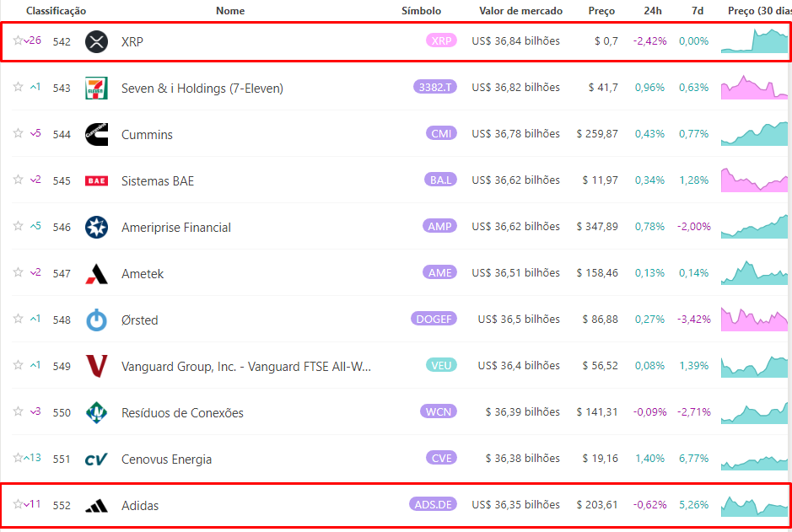Screen dimensions: 792x532
Task: Click the CVE ticker badge
Action: [441, 459]
